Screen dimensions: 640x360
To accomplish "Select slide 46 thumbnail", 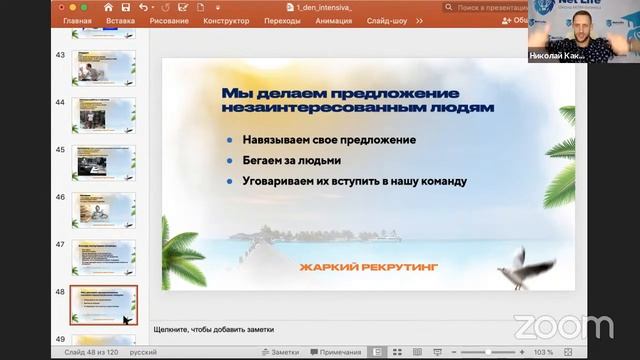I will (x=104, y=210).
